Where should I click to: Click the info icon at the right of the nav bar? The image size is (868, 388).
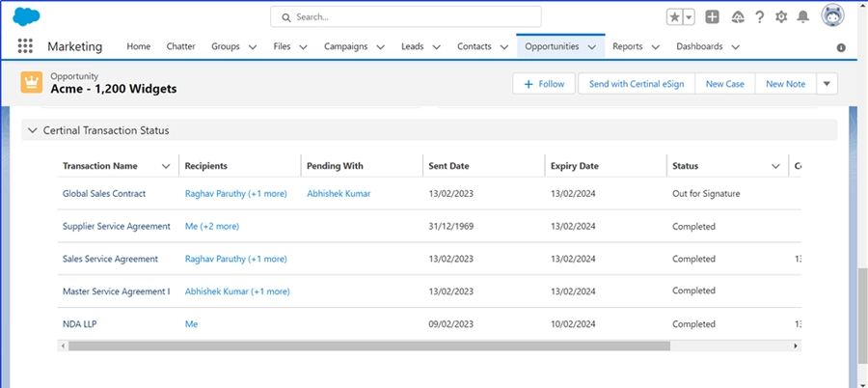841,47
